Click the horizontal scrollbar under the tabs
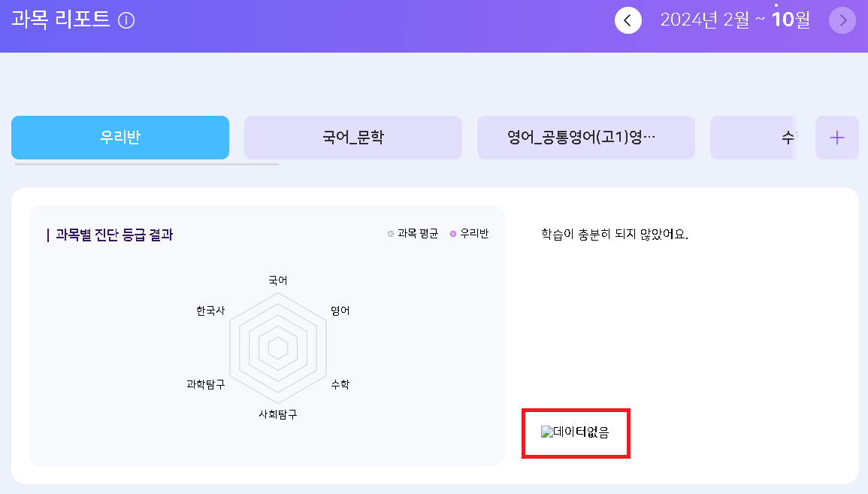The height and width of the screenshot is (494, 868). point(147,163)
